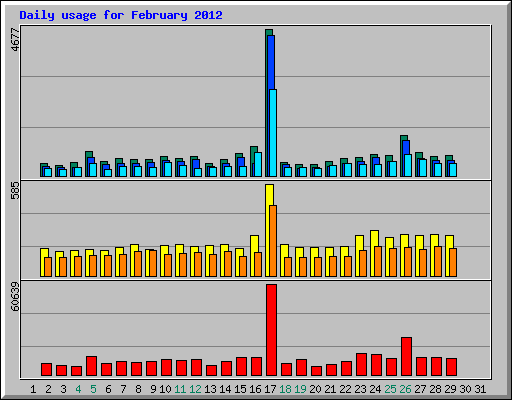512x400 pixels.
Task: Click the cyan bar for day 26
Action: tap(408, 165)
